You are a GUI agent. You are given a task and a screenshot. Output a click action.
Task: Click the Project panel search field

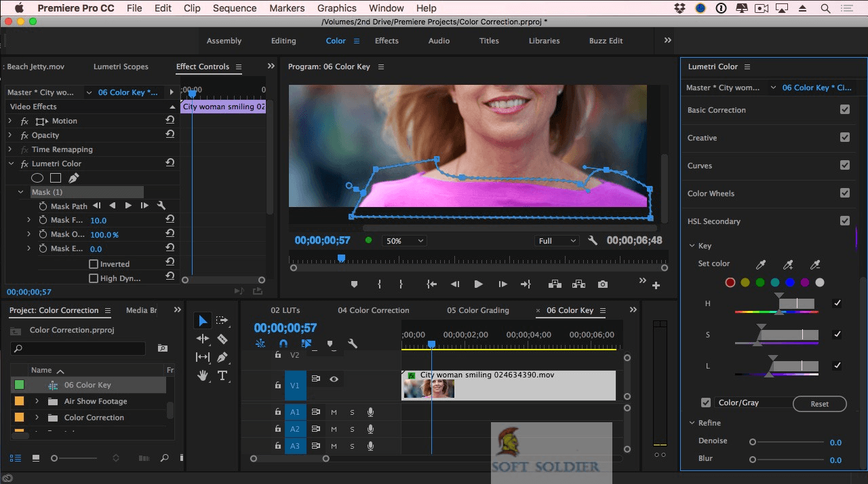pos(78,348)
